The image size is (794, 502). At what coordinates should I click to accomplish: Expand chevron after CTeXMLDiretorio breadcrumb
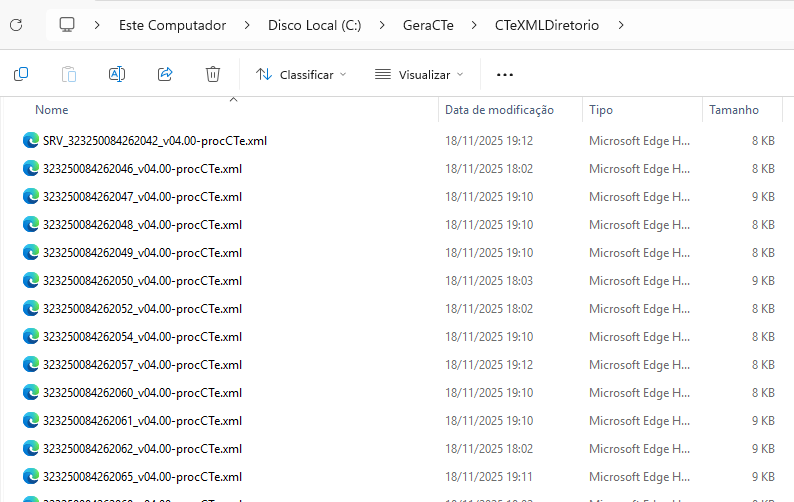pos(621,25)
